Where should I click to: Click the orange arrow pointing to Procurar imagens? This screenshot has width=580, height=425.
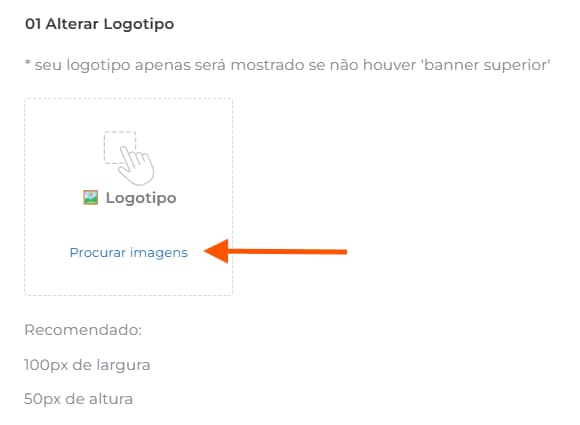(x=275, y=252)
